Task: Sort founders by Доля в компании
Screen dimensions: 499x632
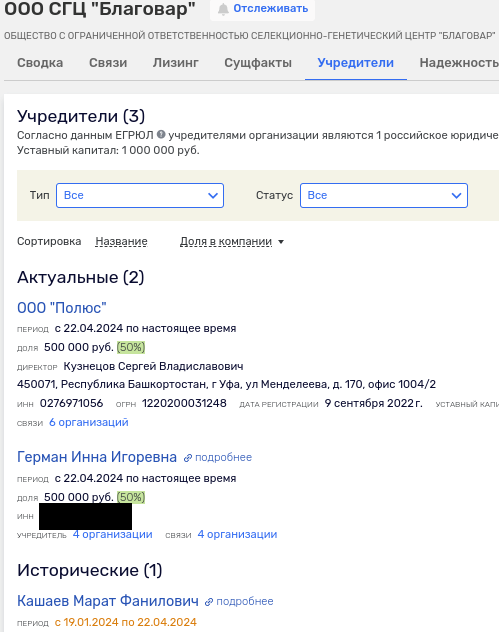Action: point(226,241)
